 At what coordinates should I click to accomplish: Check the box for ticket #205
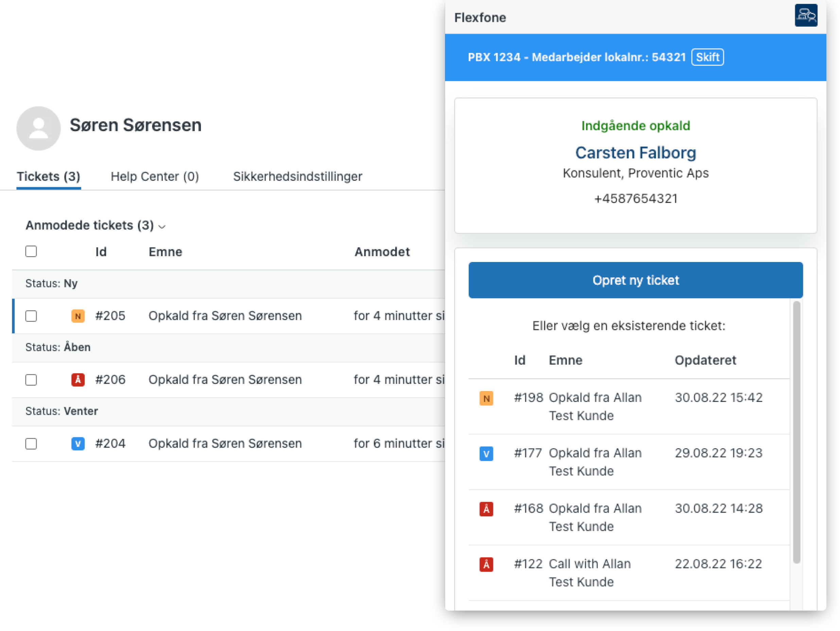point(31,316)
